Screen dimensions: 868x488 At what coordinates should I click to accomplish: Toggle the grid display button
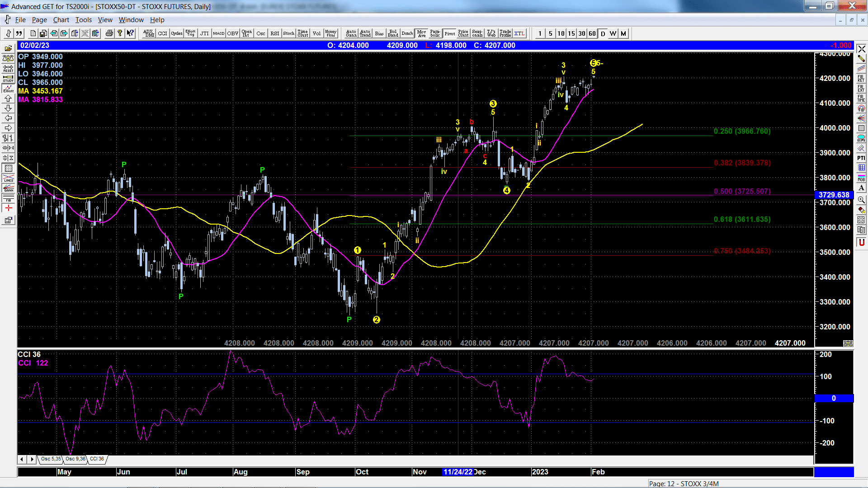click(8, 168)
